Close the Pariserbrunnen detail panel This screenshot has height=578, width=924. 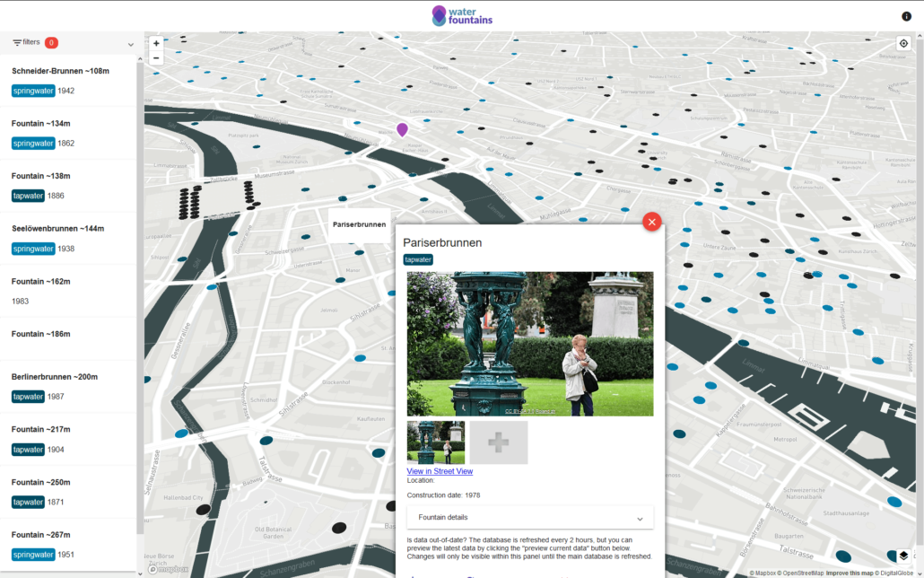coord(652,222)
